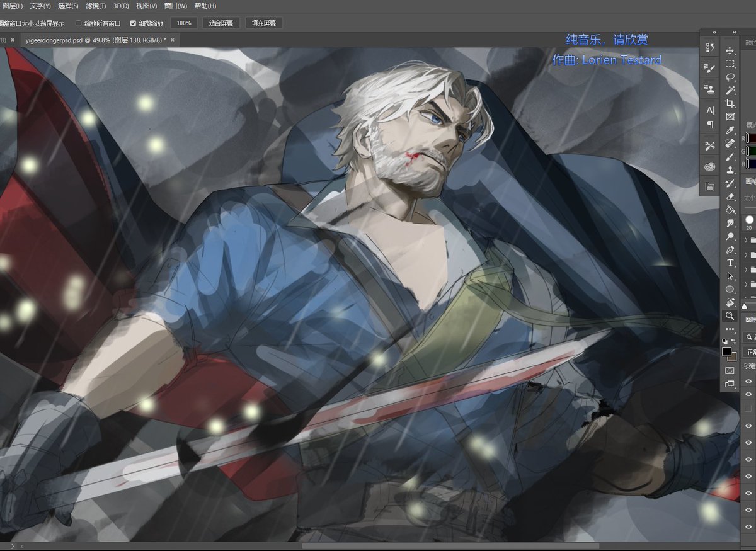Screen dimensions: 756x551
Task: Open the Character panel icon
Action: 710,110
